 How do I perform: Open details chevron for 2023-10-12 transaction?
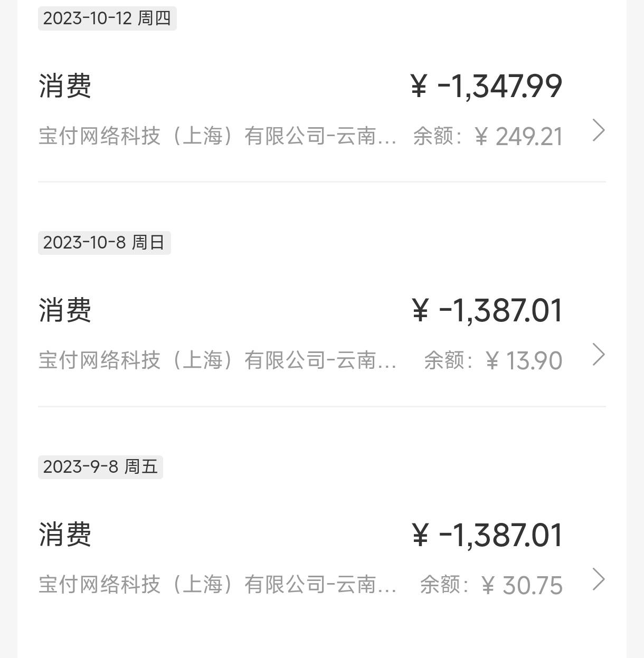click(598, 130)
